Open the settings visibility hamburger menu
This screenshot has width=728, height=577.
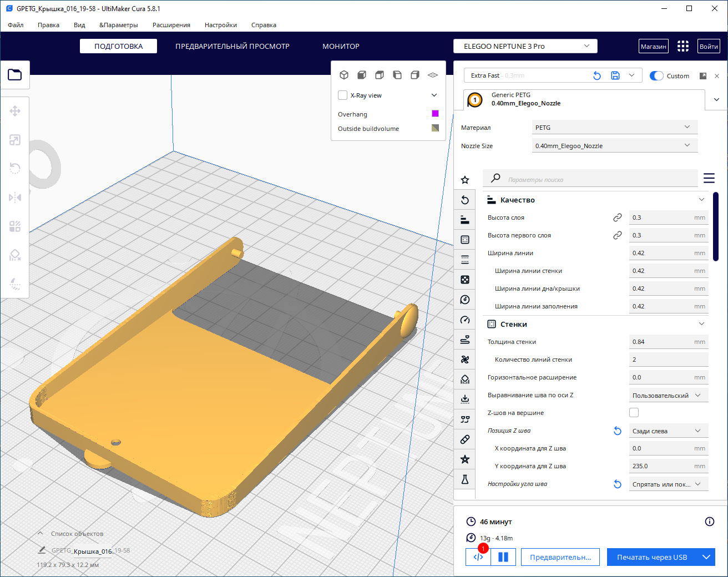coord(709,178)
